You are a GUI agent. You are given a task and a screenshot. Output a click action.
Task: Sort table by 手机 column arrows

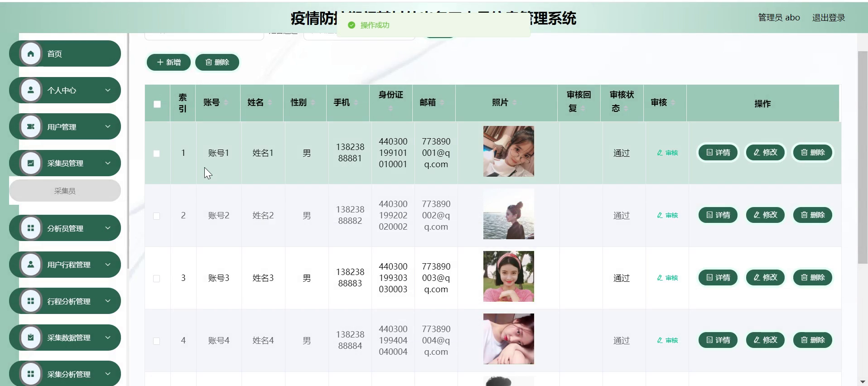pyautogui.click(x=356, y=103)
